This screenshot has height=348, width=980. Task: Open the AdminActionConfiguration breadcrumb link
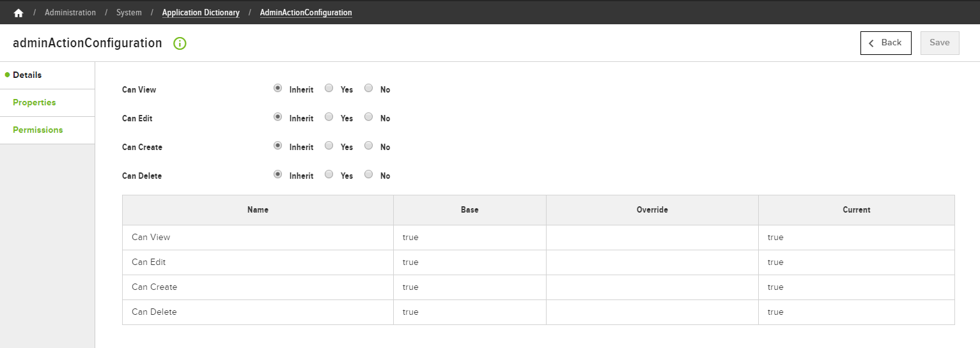point(306,13)
